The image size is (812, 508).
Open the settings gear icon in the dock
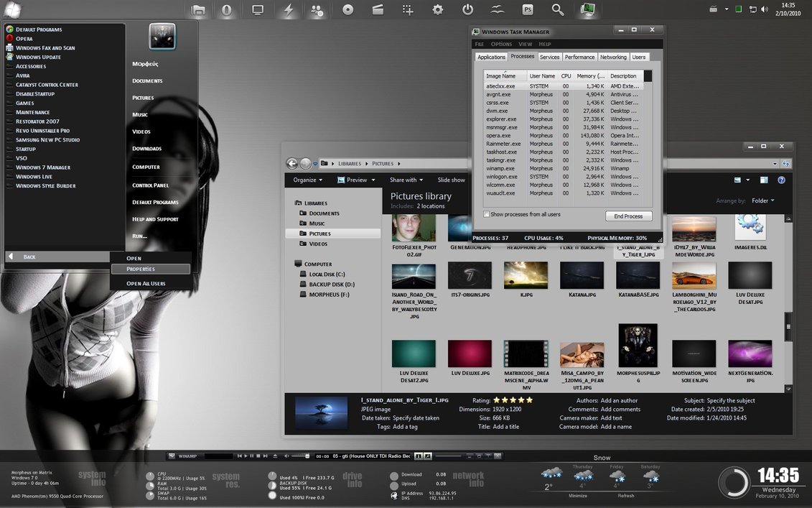coord(437,10)
